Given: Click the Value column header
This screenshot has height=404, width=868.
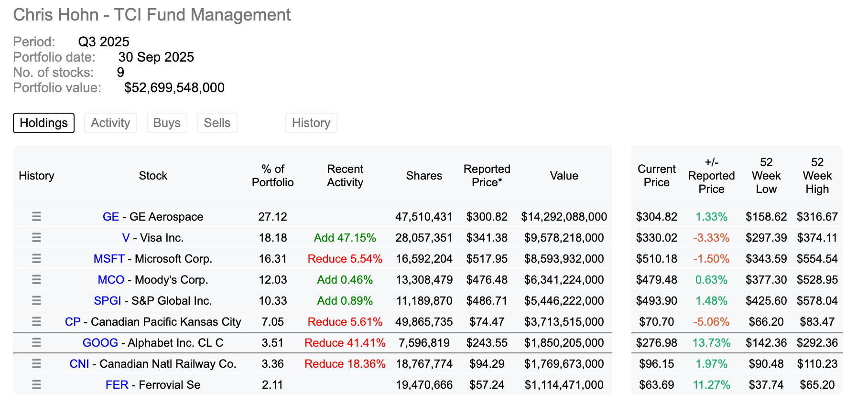Looking at the screenshot, I should [x=564, y=176].
